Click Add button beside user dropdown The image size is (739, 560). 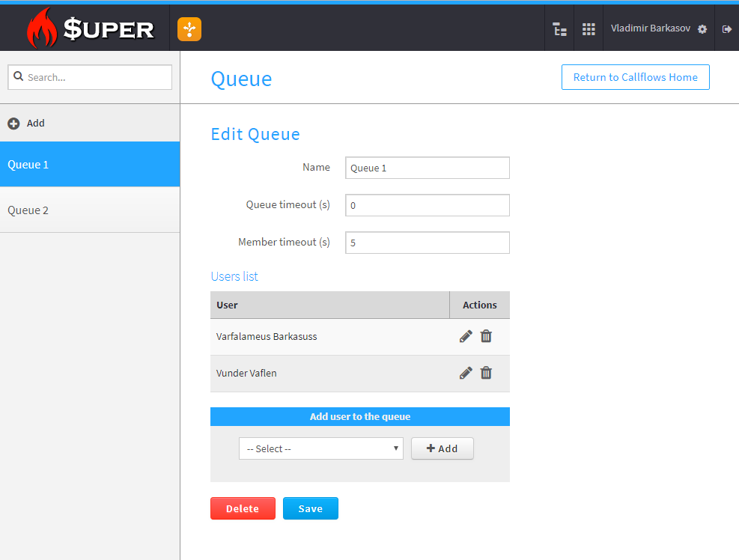(442, 448)
